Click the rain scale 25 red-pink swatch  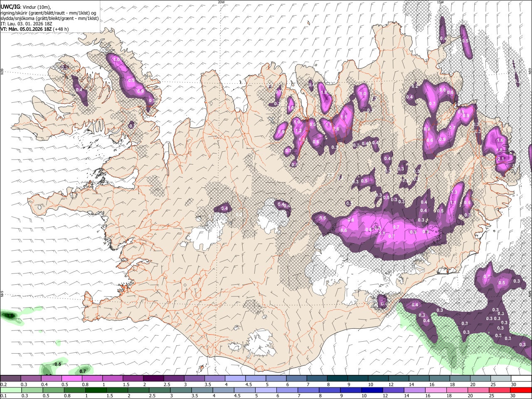500,390
